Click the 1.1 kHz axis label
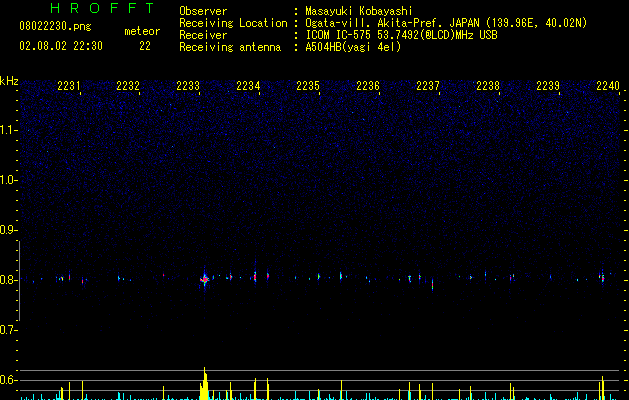Screen dimensions: 629x400 click(x=8, y=130)
